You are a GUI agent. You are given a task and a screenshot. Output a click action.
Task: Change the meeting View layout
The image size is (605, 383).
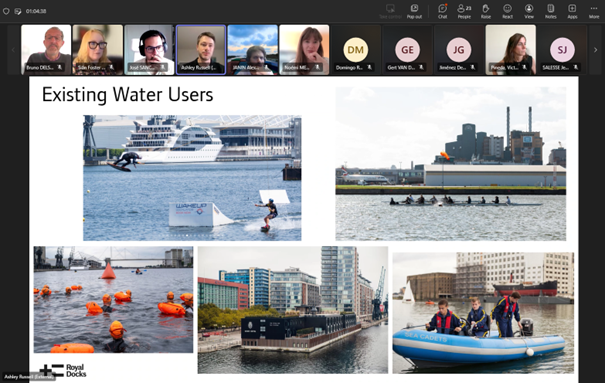pyautogui.click(x=529, y=11)
